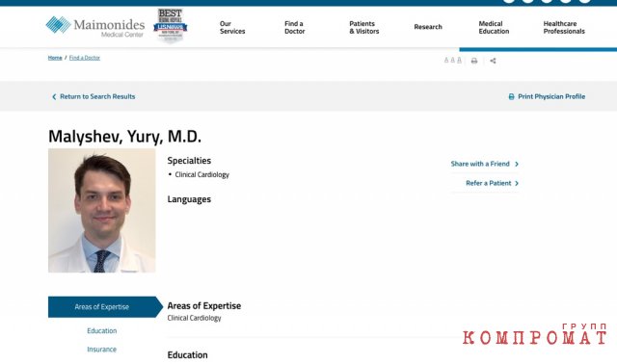Screen dimensions: 617x364
Task: Click Find a Doctor breadcrumb link
Action: 85,58
